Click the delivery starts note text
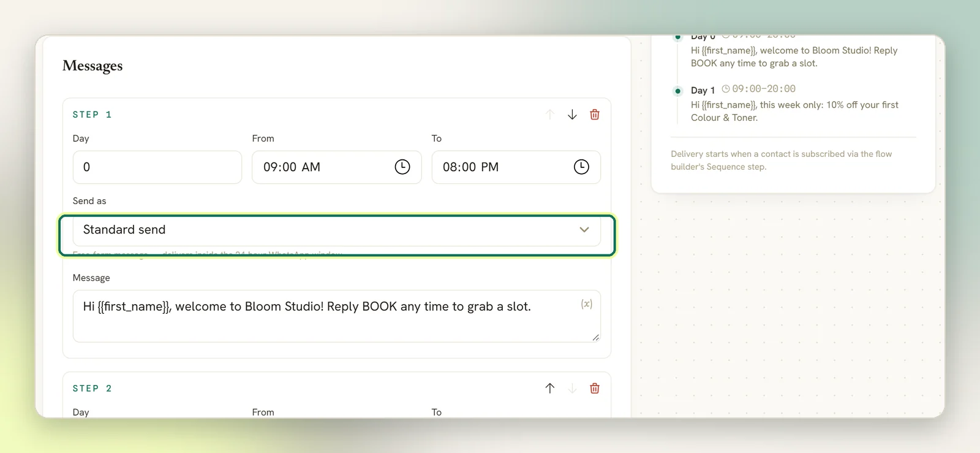This screenshot has height=453, width=980. (x=781, y=160)
